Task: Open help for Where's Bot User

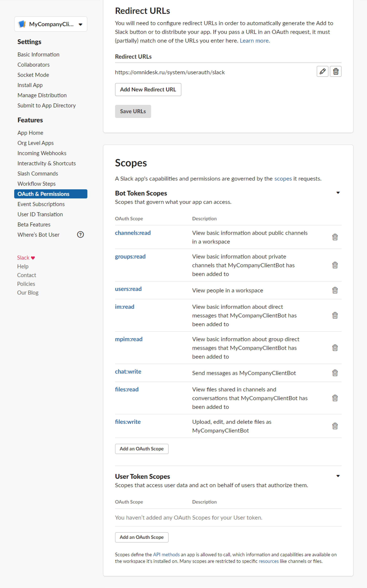Action: (80, 234)
